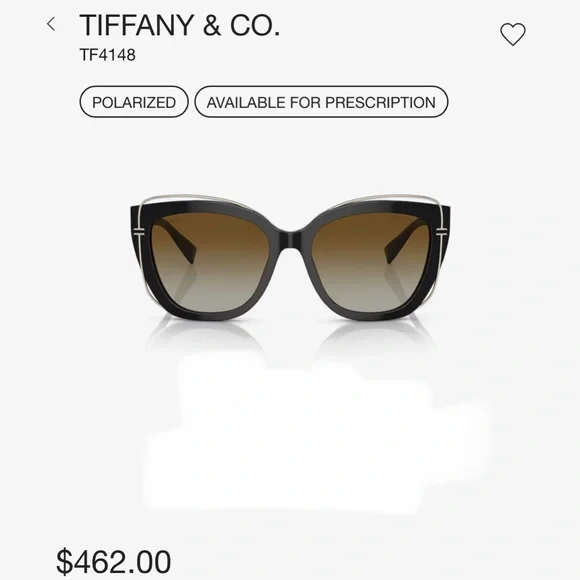This screenshot has width=580, height=580.
Task: Click the nose bridge of the frame
Action: click(292, 239)
